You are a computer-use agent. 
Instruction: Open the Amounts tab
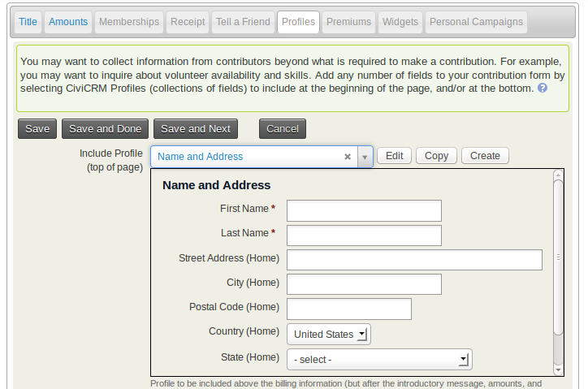[x=68, y=22]
